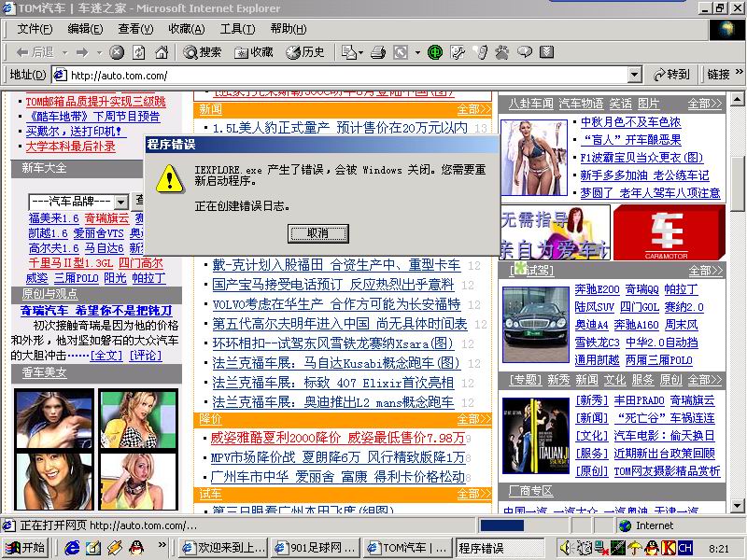Click the page scrollbar down arrow
This screenshot has height=560, width=747.
coord(737,506)
